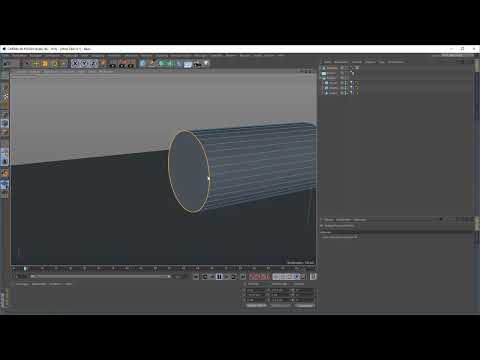The image size is (480, 360).
Task: Open coordinate mode dropdown below Position fields
Action: pos(256,306)
